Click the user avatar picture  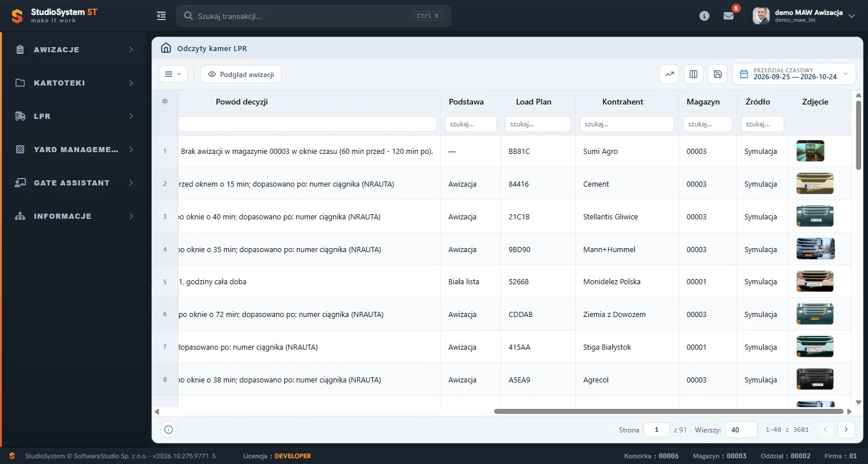pos(761,16)
